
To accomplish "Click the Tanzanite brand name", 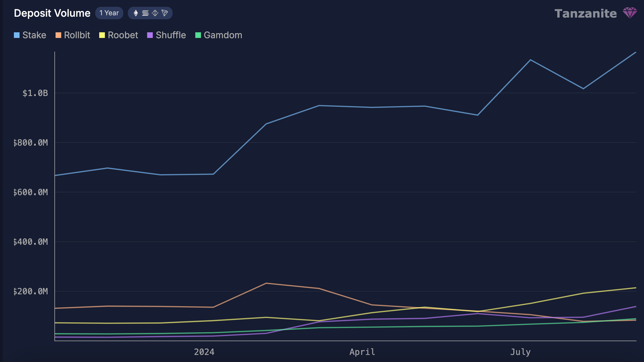I will coord(586,14).
